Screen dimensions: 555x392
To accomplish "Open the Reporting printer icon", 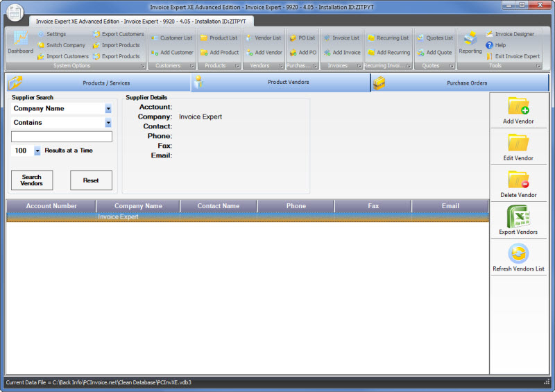I will pyautogui.click(x=470, y=38).
